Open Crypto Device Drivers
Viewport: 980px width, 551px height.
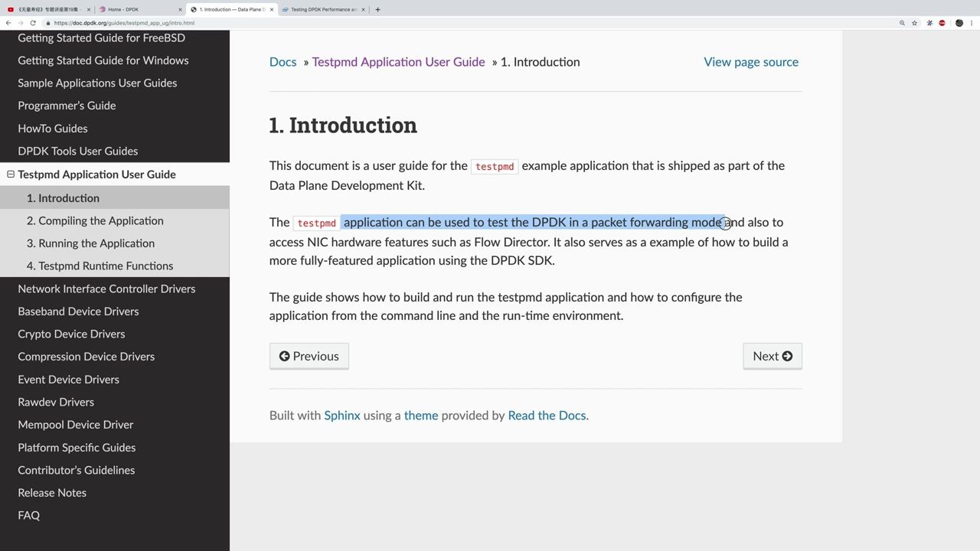(x=71, y=334)
